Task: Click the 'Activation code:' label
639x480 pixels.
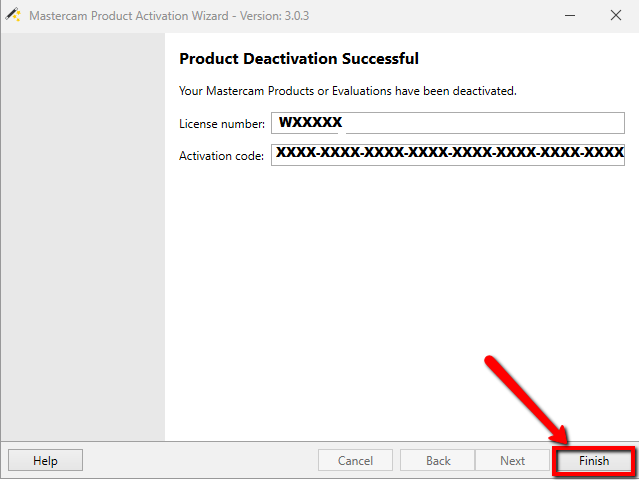Action: coord(221,156)
